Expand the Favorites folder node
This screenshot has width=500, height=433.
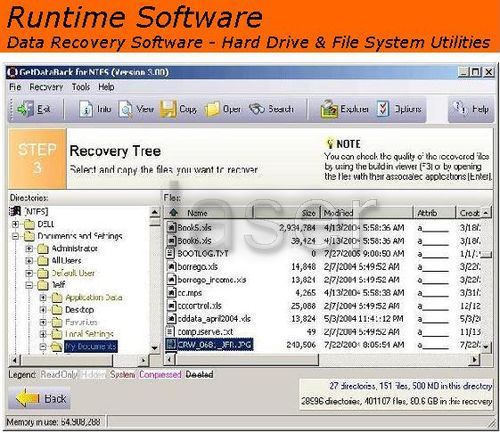coord(43,322)
